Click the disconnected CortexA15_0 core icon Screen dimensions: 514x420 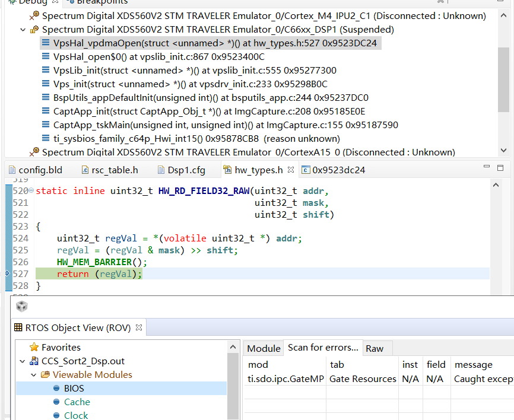pos(34,152)
